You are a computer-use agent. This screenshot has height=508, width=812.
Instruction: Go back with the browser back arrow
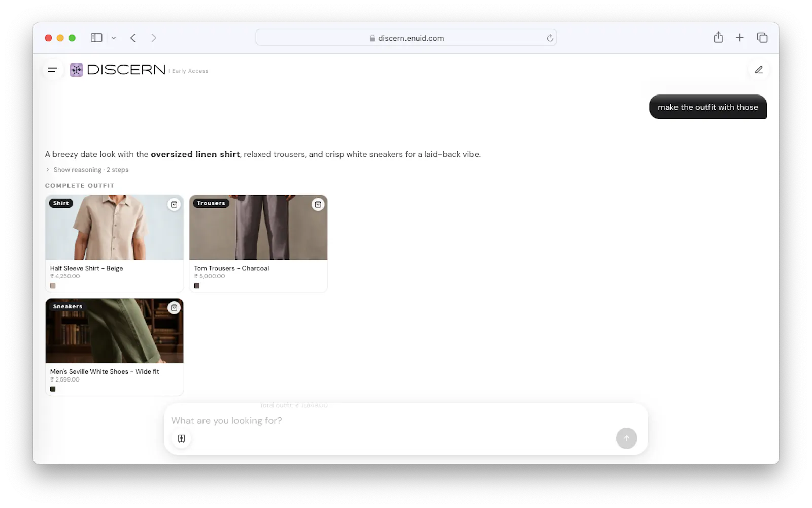pos(133,38)
